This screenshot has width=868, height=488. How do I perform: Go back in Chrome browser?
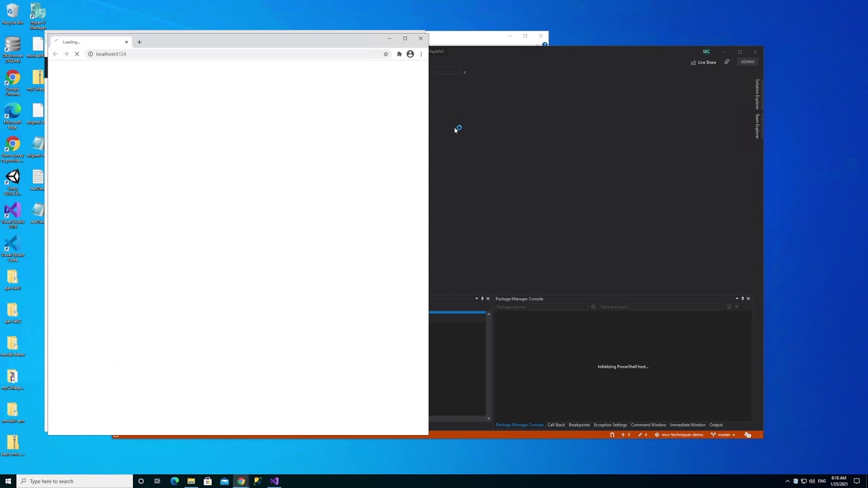click(x=56, y=54)
